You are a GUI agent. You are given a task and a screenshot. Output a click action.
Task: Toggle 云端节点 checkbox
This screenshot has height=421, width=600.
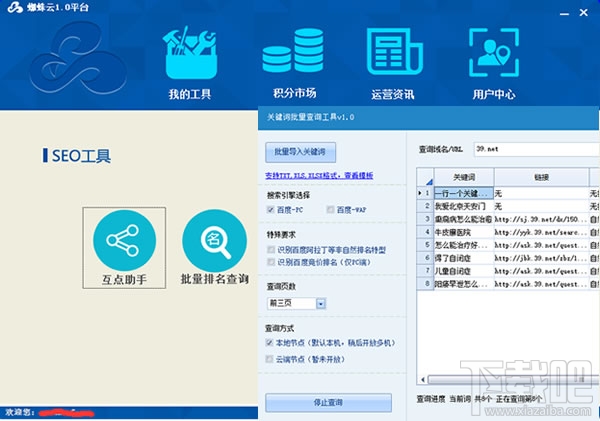click(x=269, y=359)
